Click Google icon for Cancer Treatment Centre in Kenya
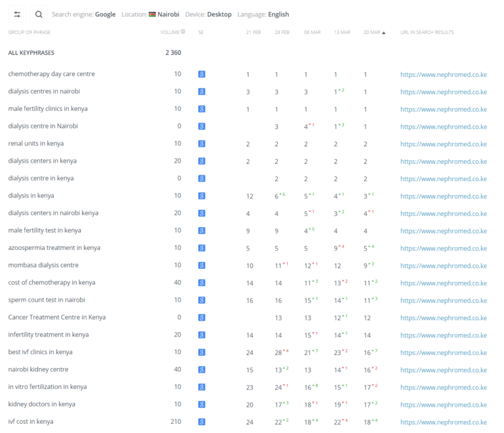 pyautogui.click(x=201, y=318)
